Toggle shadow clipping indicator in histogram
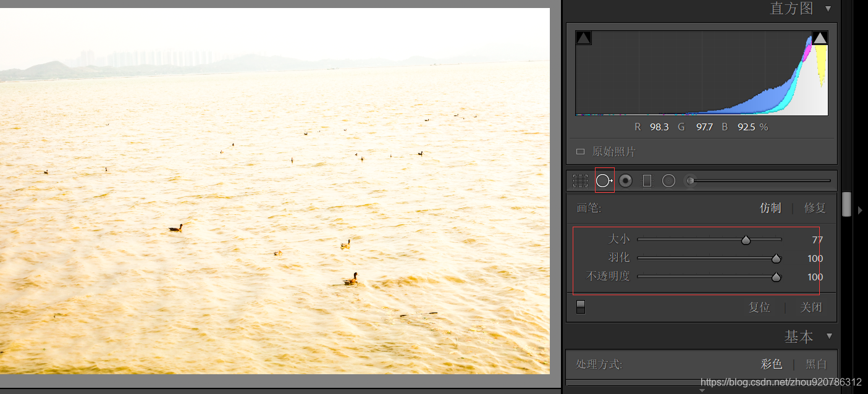The height and width of the screenshot is (394, 868). (583, 38)
